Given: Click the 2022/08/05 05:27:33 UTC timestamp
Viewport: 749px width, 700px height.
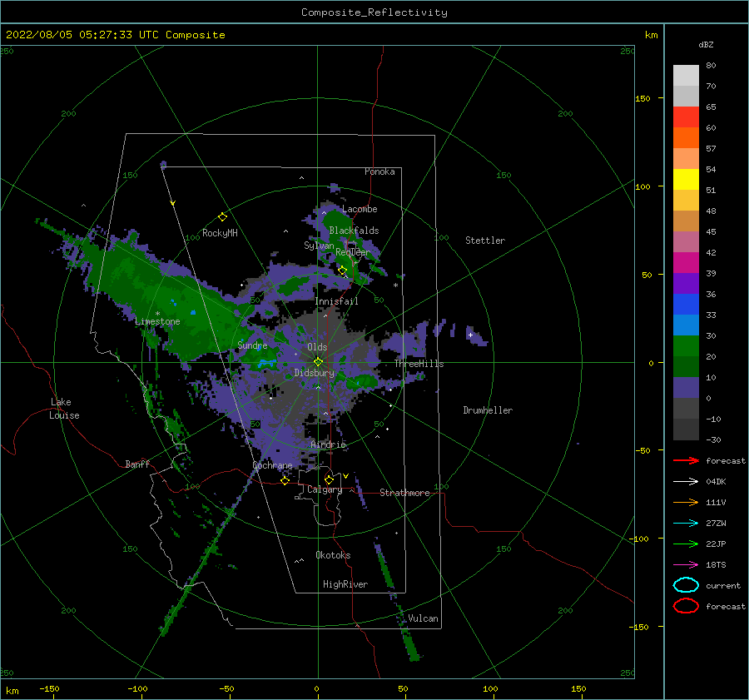Looking at the screenshot, I should coord(115,35).
